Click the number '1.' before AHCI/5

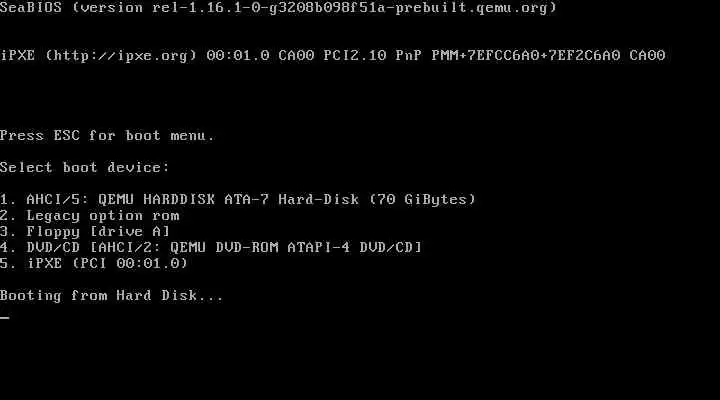(x=8, y=199)
